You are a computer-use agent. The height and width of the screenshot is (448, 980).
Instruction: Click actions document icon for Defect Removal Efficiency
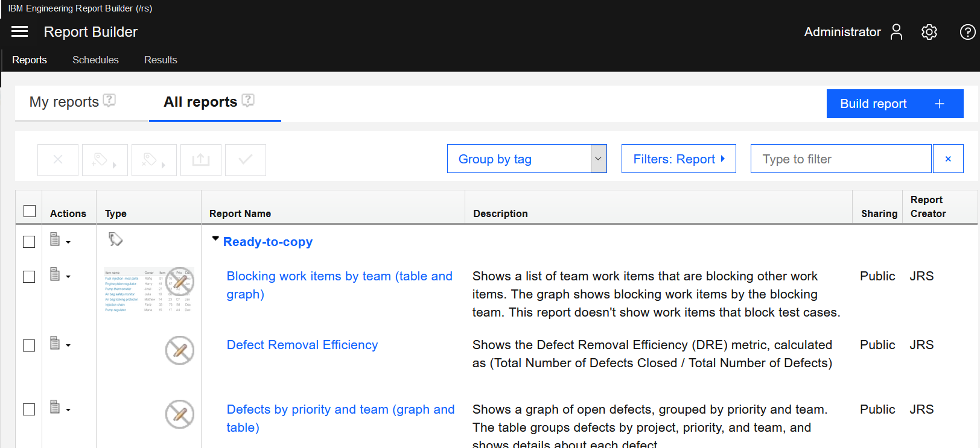[55, 343]
